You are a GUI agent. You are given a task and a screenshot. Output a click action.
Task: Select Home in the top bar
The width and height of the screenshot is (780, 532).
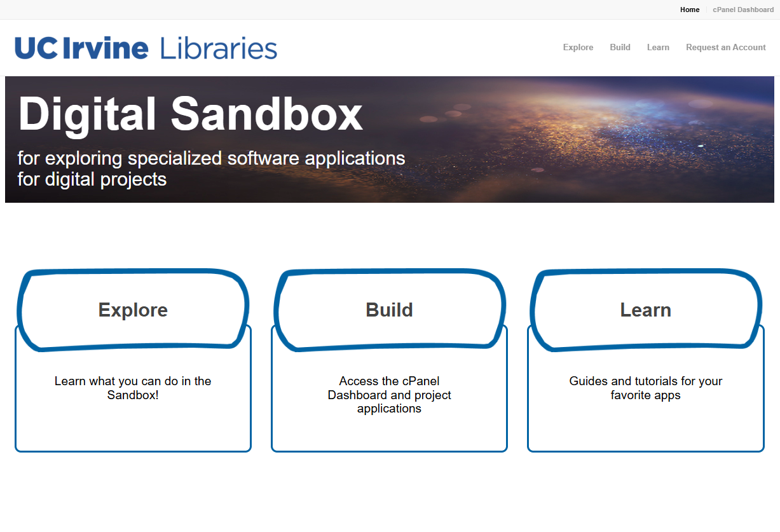tap(690, 10)
